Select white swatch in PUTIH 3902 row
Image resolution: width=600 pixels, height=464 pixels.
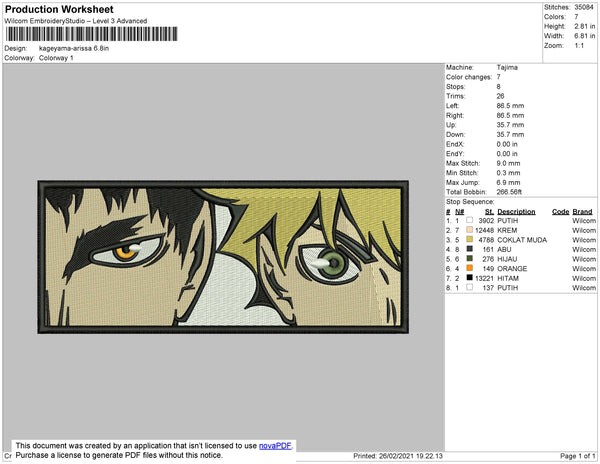click(470, 220)
